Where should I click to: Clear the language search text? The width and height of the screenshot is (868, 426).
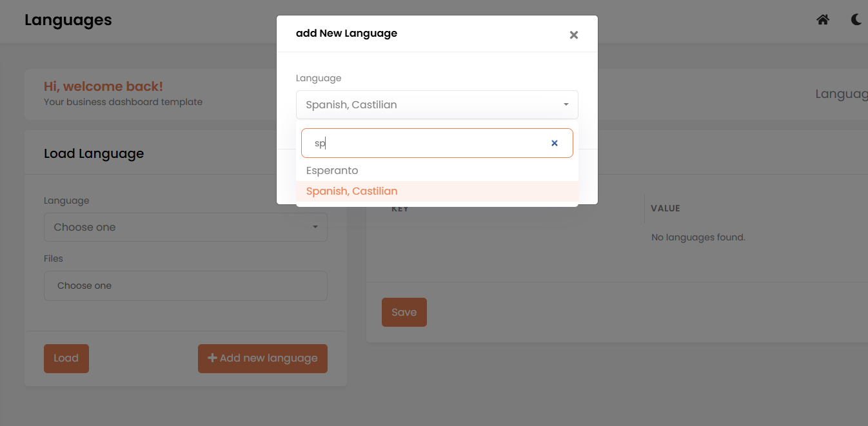point(554,143)
